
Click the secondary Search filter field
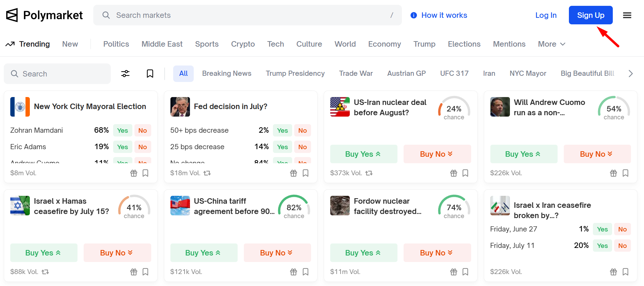pyautogui.click(x=57, y=74)
